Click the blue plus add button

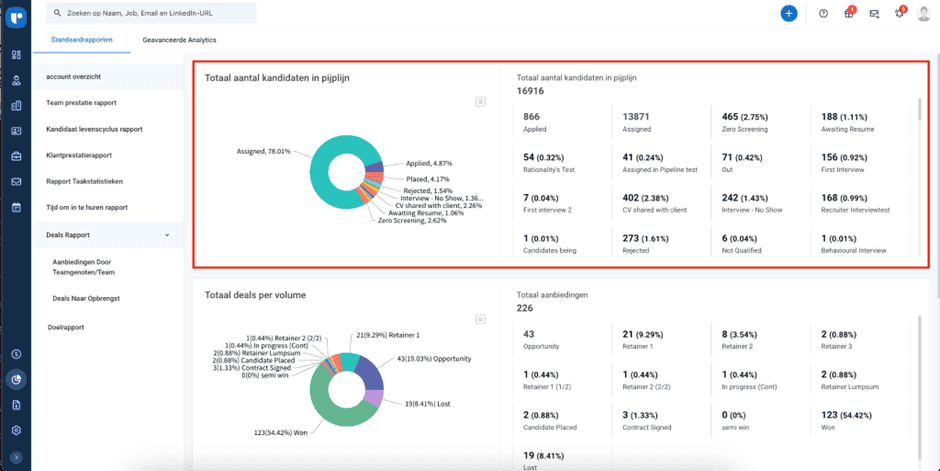click(789, 13)
